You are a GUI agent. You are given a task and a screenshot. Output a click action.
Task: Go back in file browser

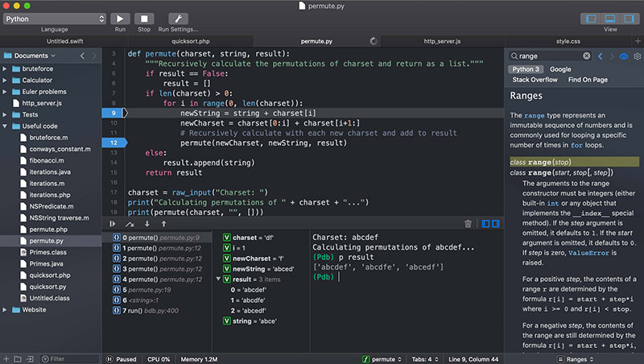[x=83, y=56]
